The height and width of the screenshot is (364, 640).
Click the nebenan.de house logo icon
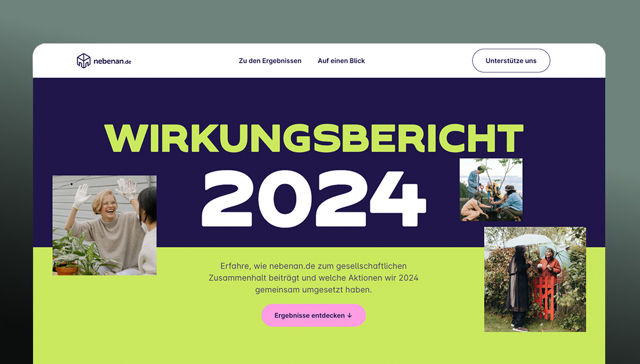click(83, 61)
